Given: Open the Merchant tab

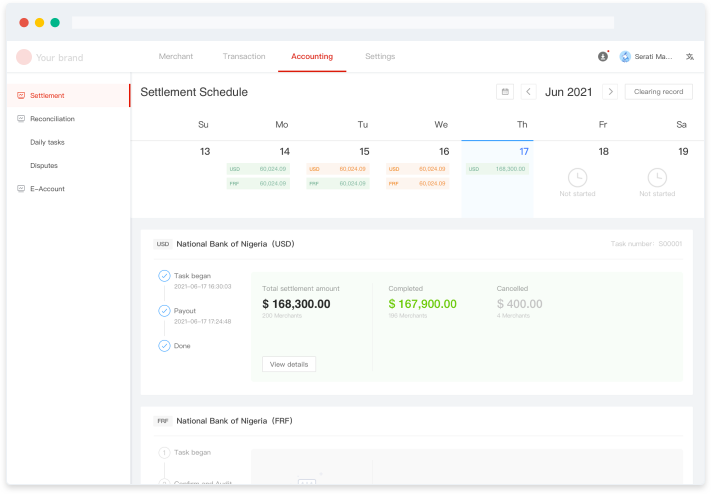Looking at the screenshot, I should (175, 56).
